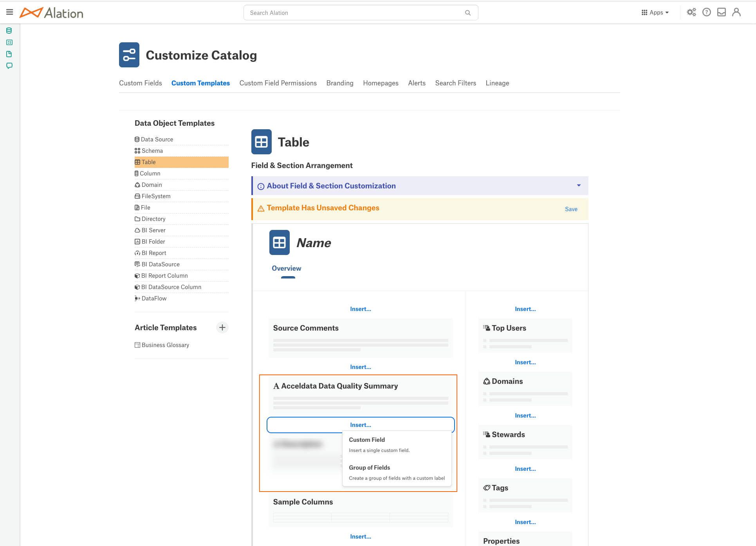
Task: Select FileSystem template
Action: click(181, 196)
